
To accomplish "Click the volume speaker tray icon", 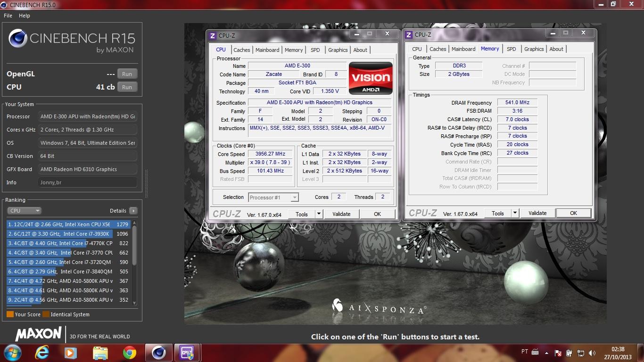I will tap(593, 353).
